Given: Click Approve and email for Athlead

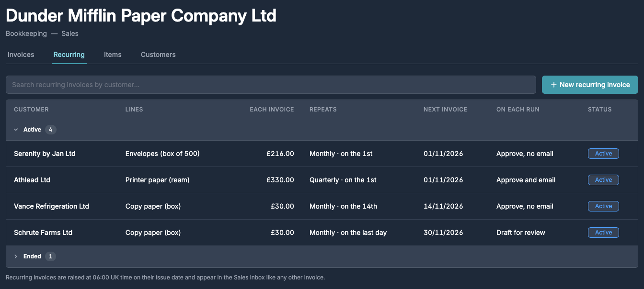Looking at the screenshot, I should 526,180.
